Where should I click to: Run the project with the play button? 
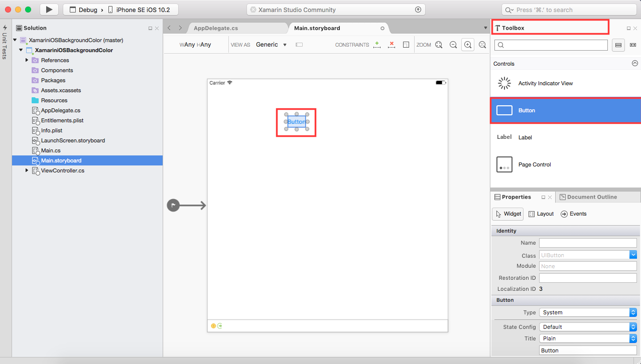tap(49, 10)
